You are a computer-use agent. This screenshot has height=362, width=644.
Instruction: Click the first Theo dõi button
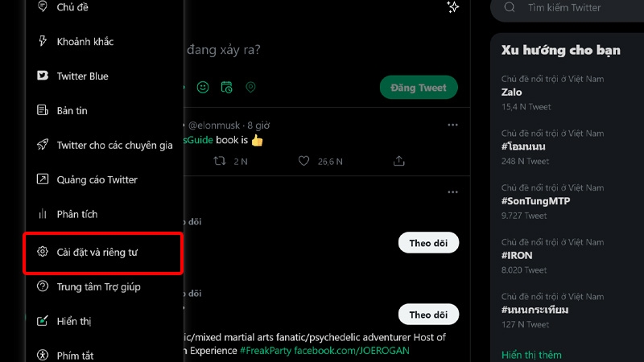coord(428,242)
